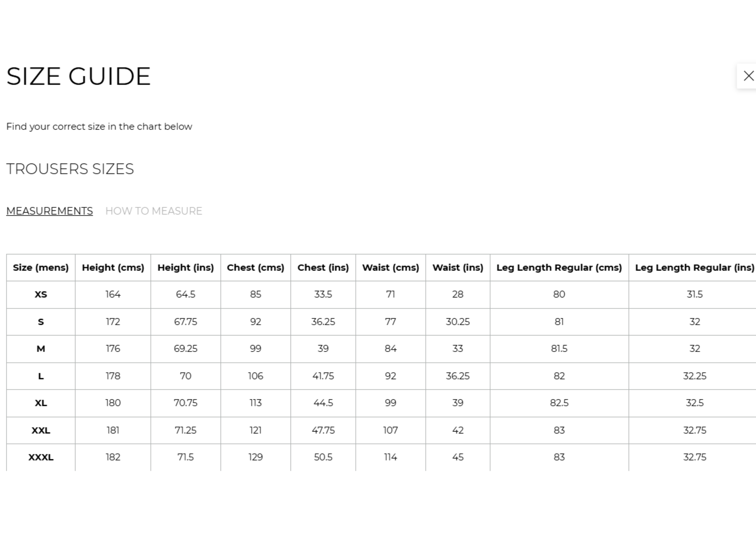756x534 pixels.
Task: Click the 67.75 height value for size S
Action: point(185,322)
